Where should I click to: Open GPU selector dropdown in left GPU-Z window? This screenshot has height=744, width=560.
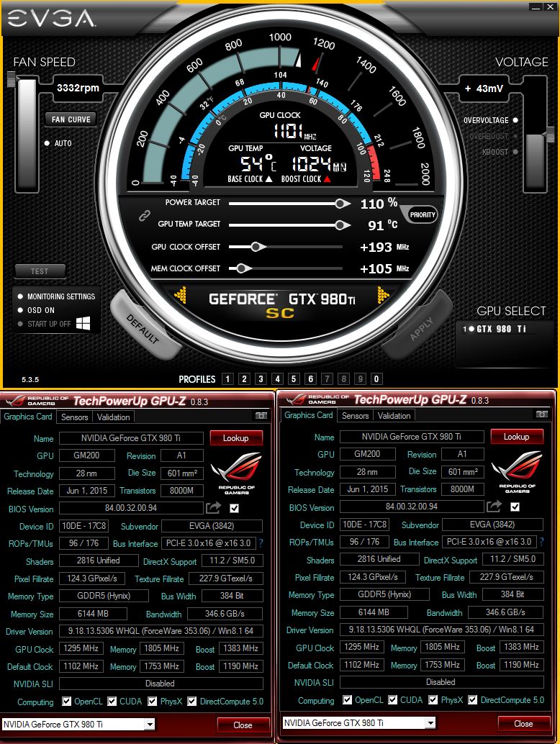pyautogui.click(x=150, y=724)
